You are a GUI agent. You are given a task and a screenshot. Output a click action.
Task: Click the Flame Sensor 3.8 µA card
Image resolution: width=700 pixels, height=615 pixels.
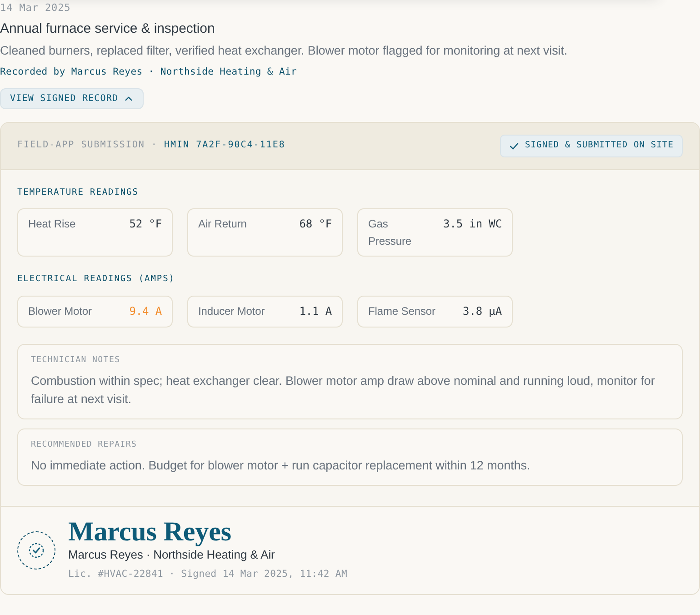click(435, 312)
